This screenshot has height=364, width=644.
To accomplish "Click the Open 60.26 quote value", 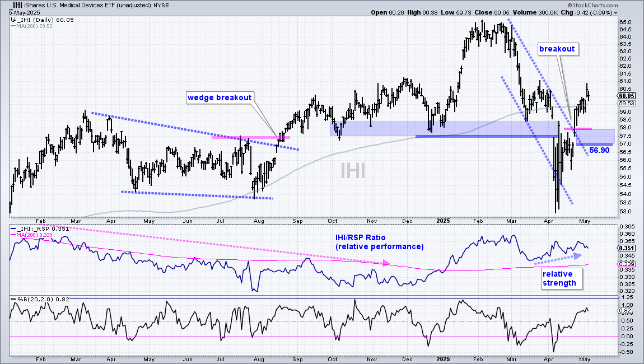I will [x=388, y=13].
